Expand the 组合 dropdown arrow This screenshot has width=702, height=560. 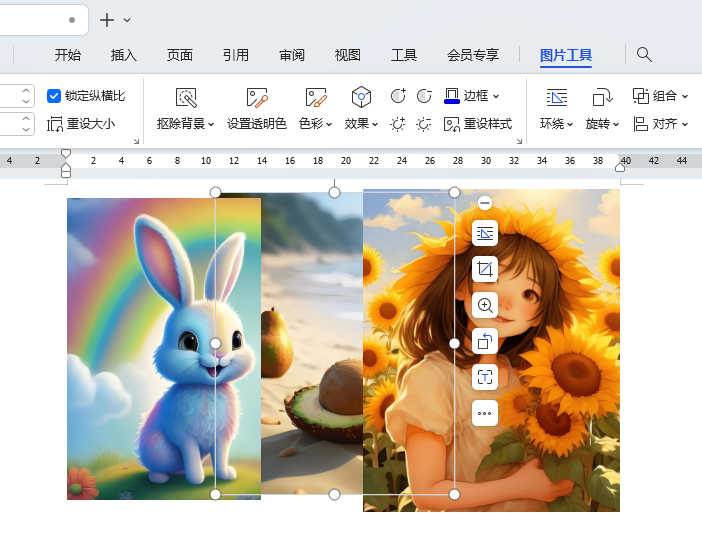685,96
